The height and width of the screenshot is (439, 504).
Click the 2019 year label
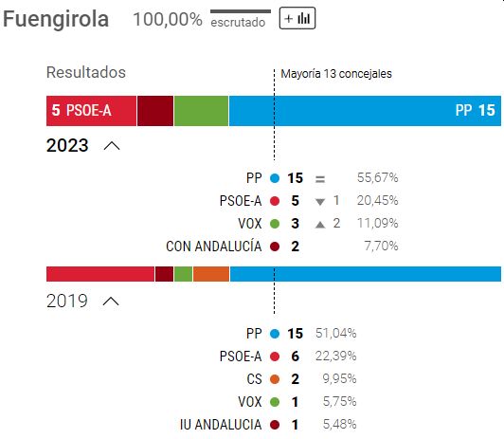coord(67,301)
